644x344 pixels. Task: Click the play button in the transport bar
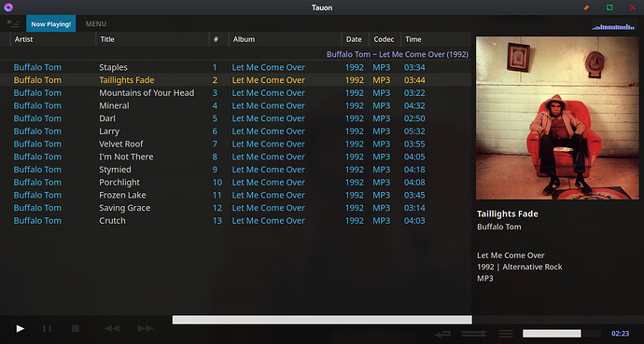pos(21,328)
